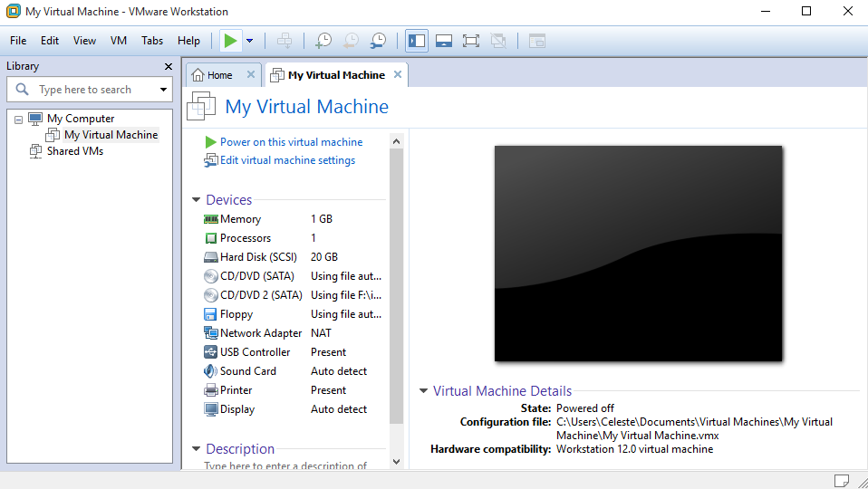Image resolution: width=868 pixels, height=489 pixels.
Task: Click the console view toolbar icon
Action: tap(537, 41)
